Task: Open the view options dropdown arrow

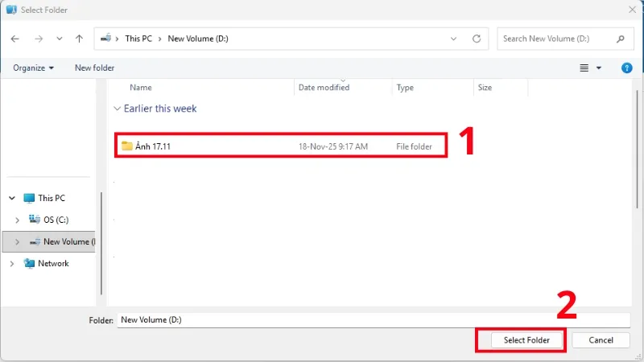Action: [599, 68]
